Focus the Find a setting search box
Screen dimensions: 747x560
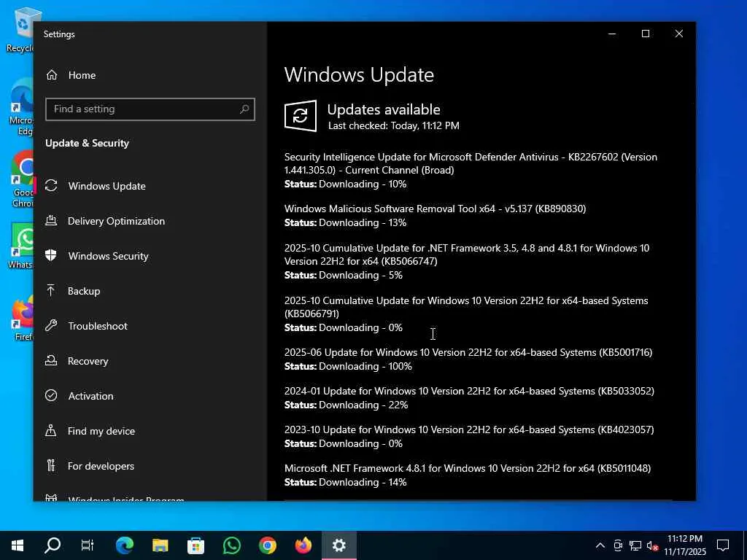[x=150, y=109]
